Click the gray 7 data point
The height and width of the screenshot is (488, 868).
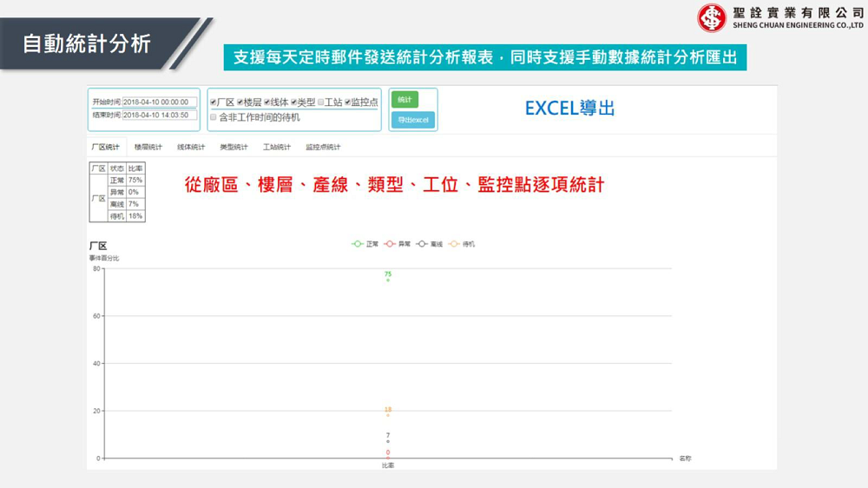click(x=388, y=441)
